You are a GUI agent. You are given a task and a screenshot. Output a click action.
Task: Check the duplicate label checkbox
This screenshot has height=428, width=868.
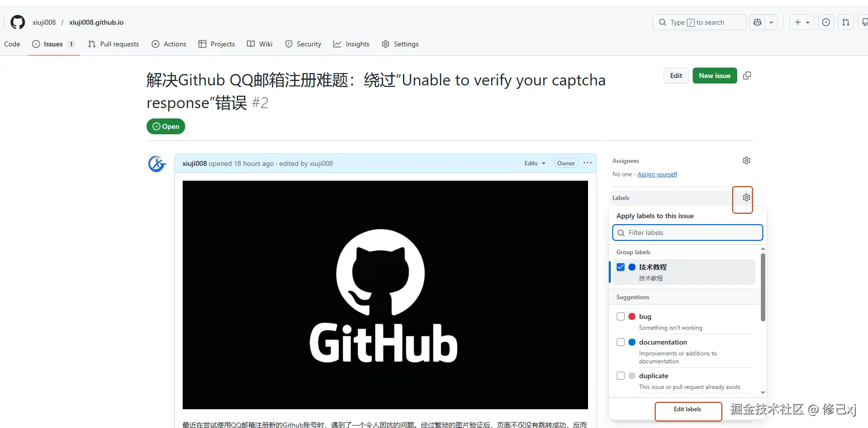621,376
